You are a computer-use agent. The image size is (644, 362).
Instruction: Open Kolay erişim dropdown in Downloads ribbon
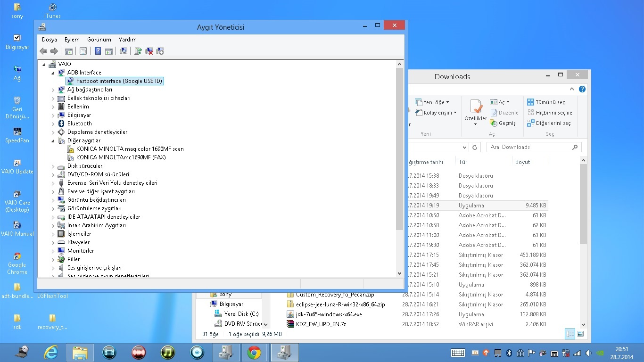(436, 113)
